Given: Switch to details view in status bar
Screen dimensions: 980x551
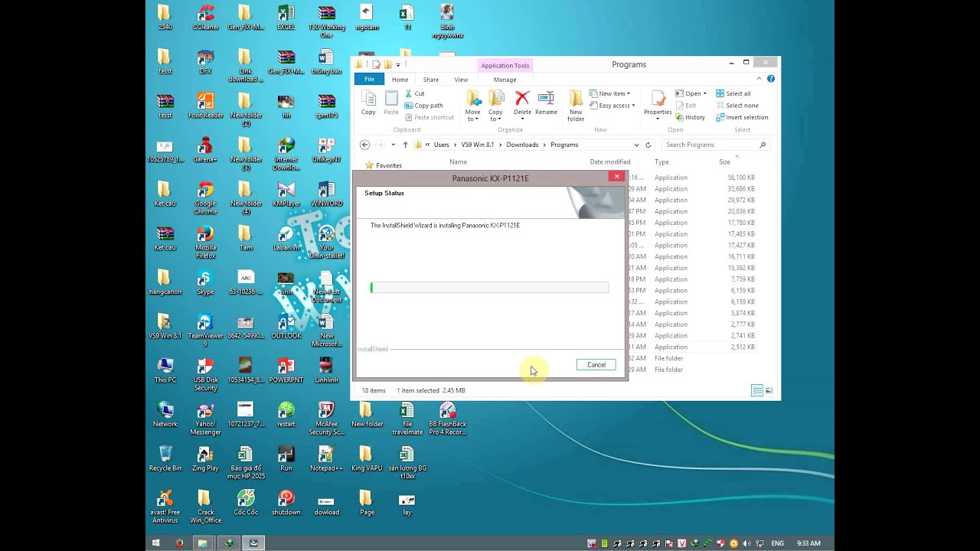Looking at the screenshot, I should 756,390.
